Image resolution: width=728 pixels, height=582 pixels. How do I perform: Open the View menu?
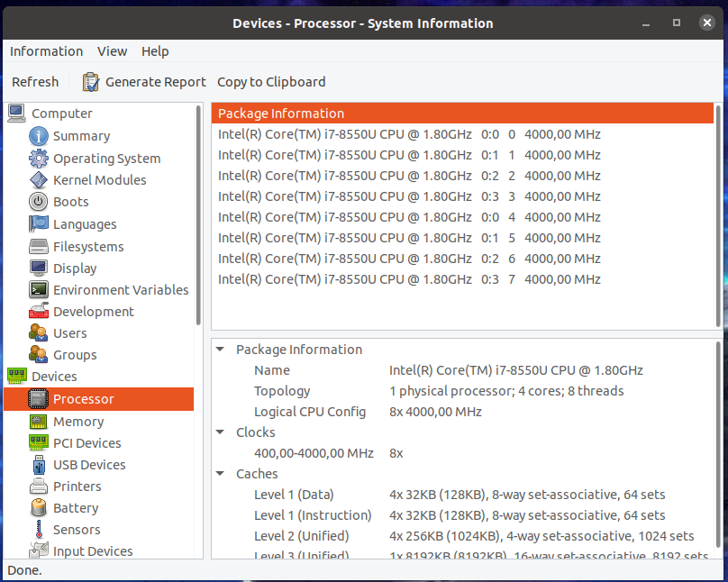tap(113, 51)
